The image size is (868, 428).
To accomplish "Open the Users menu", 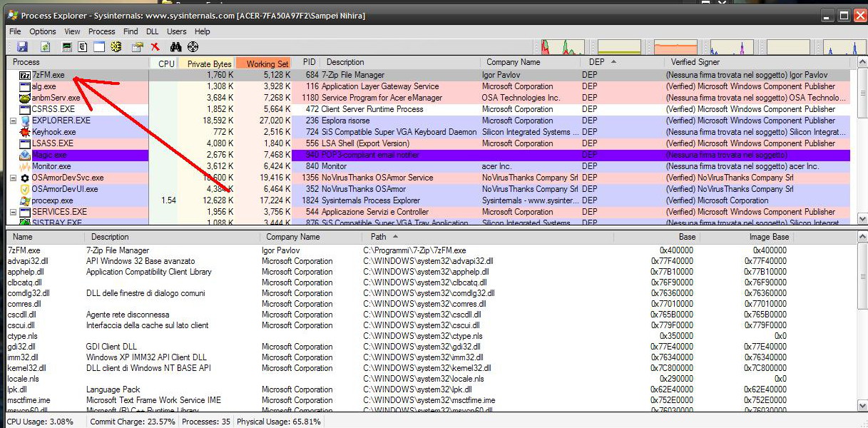I will tap(177, 31).
